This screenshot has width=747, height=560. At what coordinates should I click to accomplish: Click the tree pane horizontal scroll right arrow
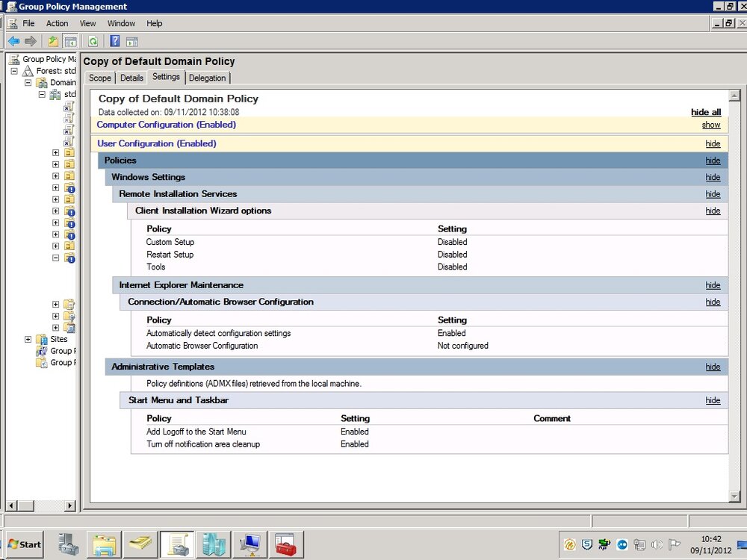(x=70, y=505)
